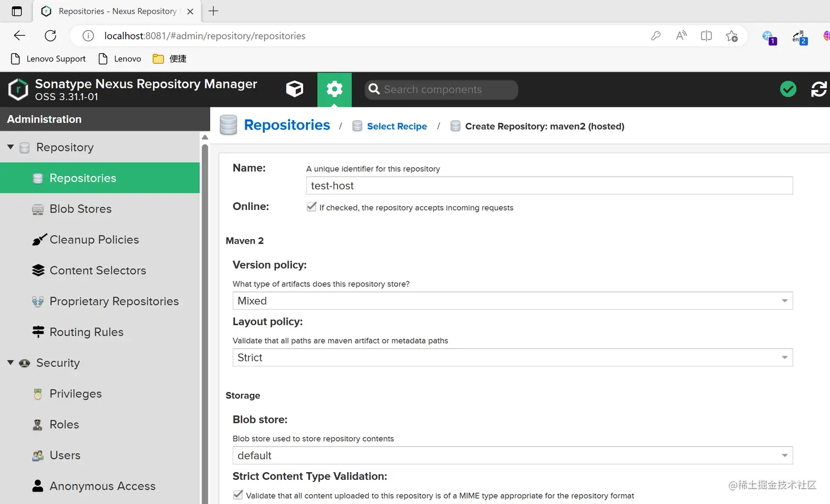
Task: Click the Sonatype Nexus logo icon
Action: click(18, 89)
